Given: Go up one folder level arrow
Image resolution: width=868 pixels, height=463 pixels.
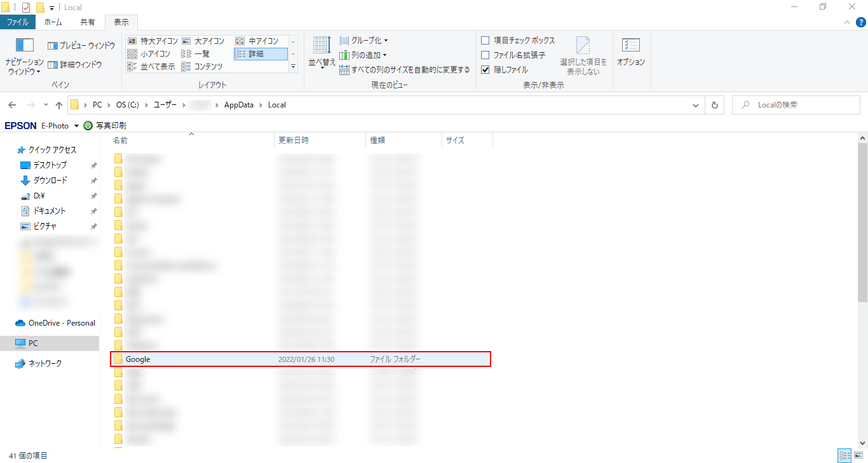Looking at the screenshot, I should [x=59, y=105].
